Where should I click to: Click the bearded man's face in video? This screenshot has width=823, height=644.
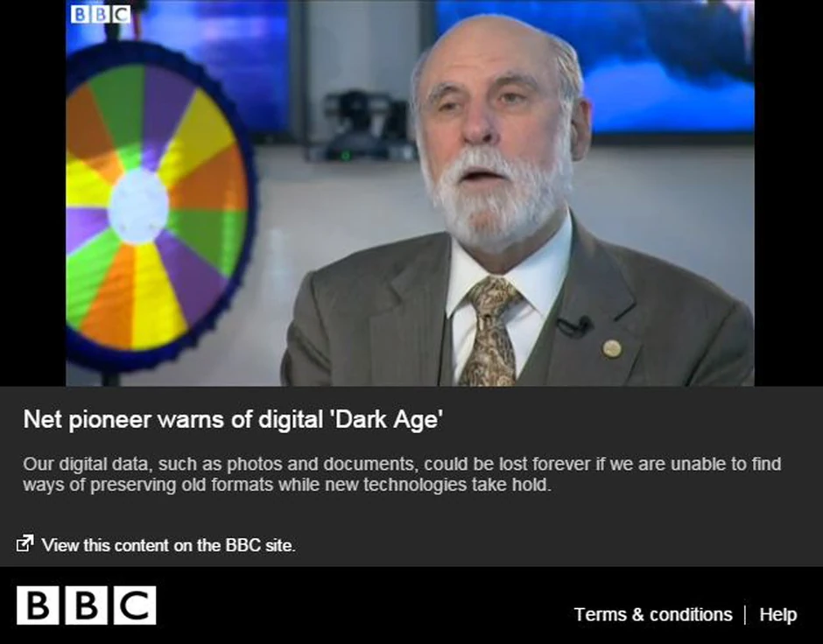tap(497, 136)
